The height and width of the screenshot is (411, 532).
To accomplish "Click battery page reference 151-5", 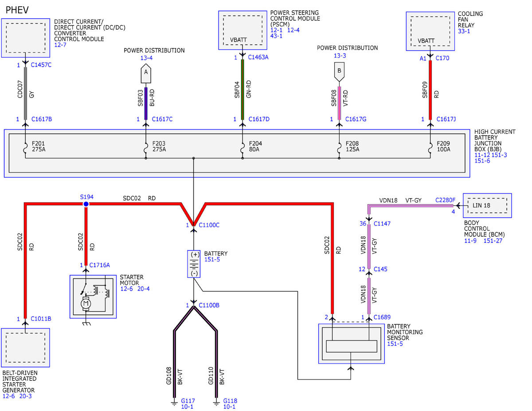I will pos(212,259).
